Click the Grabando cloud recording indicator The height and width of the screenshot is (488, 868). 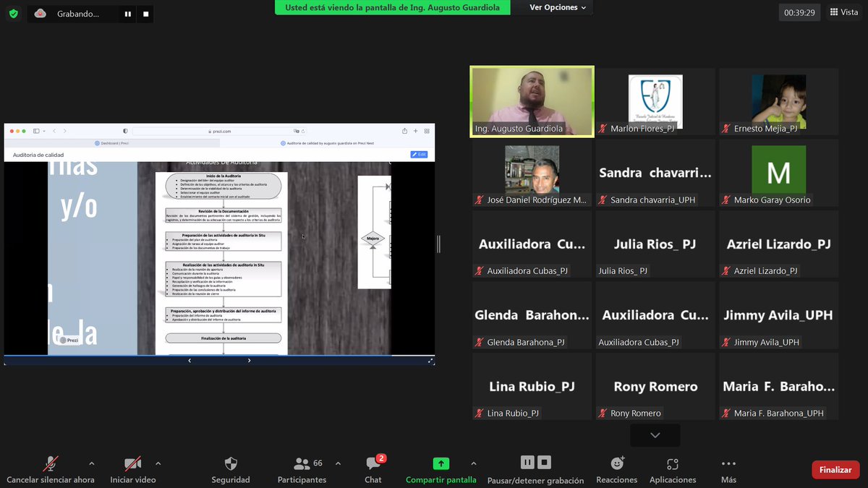pyautogui.click(x=68, y=13)
